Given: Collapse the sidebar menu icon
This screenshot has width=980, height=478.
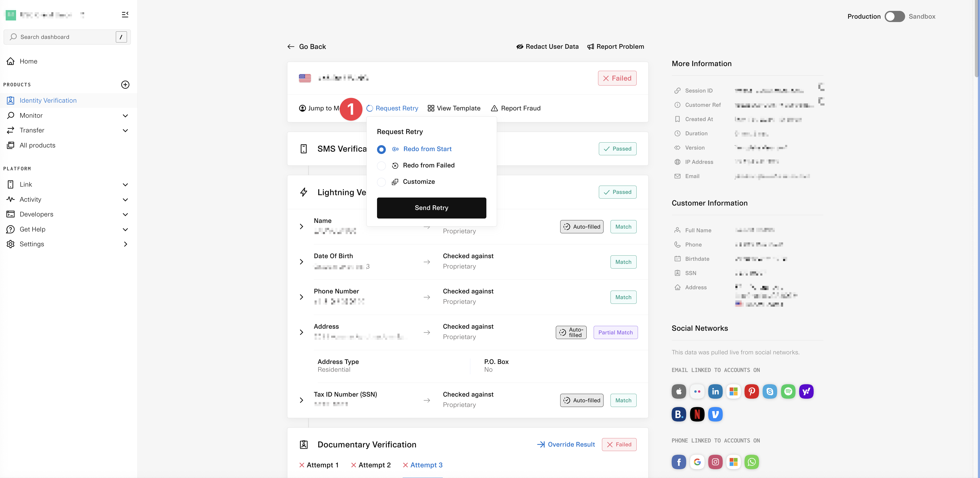Looking at the screenshot, I should point(125,15).
